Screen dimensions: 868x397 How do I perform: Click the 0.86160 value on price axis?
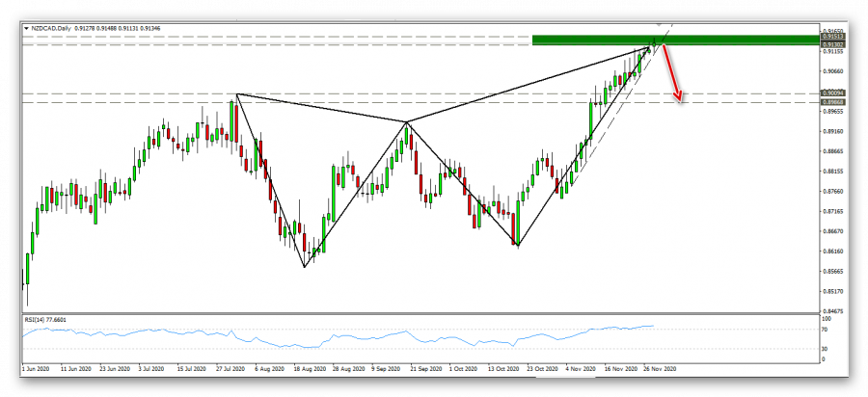click(x=832, y=251)
